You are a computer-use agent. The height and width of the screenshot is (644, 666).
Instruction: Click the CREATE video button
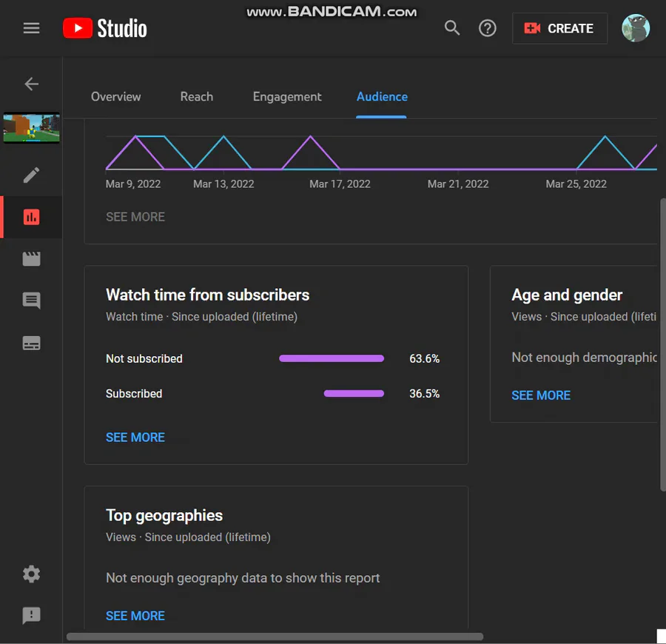[559, 28]
